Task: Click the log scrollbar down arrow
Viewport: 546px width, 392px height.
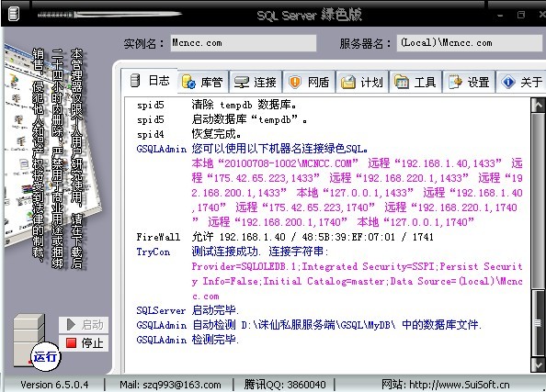Action: (538, 364)
